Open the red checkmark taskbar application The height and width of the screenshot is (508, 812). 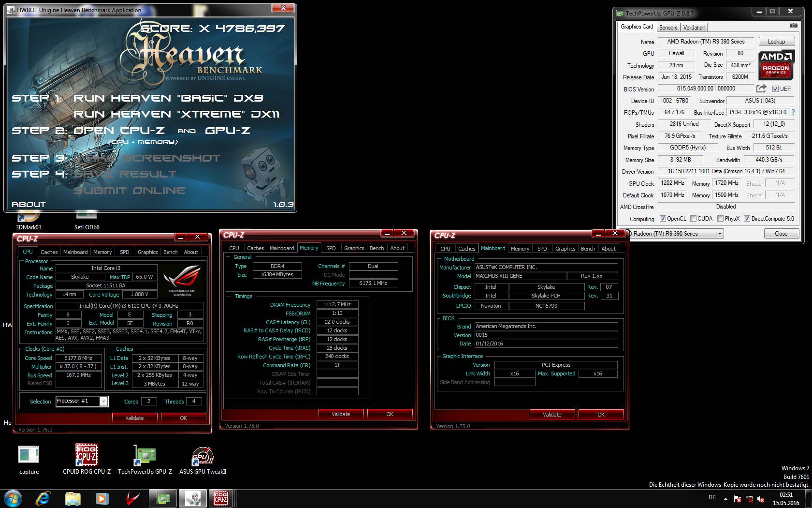(132, 498)
